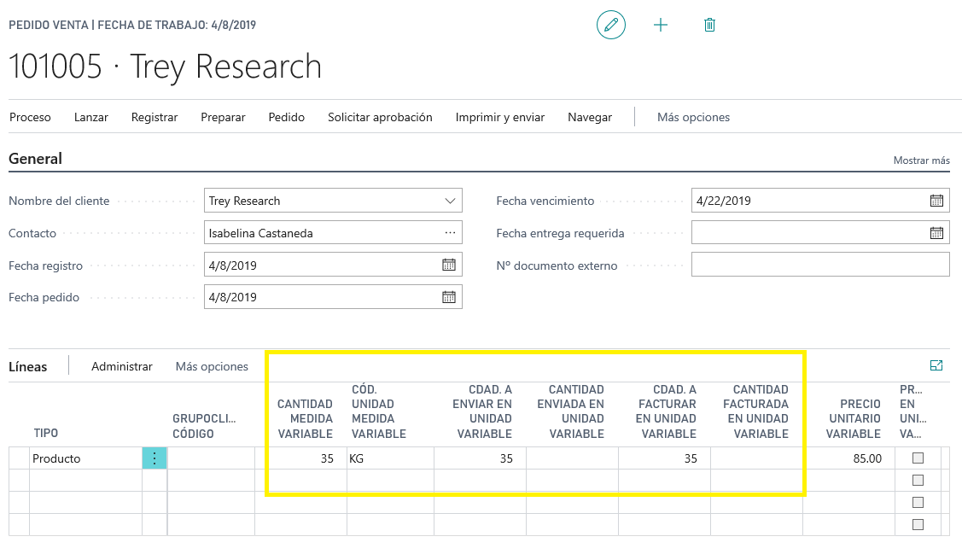Collapse the General section header
Screen dimensions: 962x560
(36, 159)
